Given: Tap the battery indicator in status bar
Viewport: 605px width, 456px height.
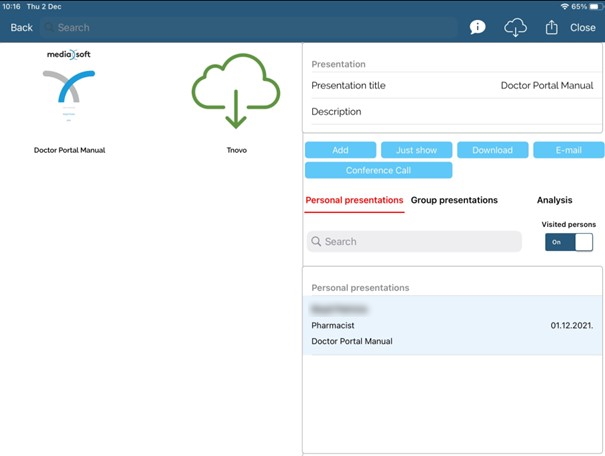Looking at the screenshot, I should 594,6.
